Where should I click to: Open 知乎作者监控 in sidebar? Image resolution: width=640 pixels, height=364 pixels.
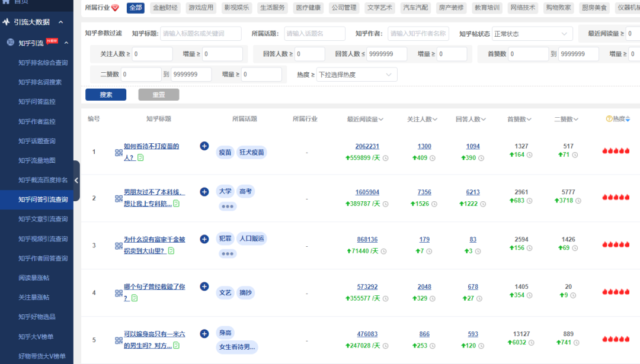point(37,121)
